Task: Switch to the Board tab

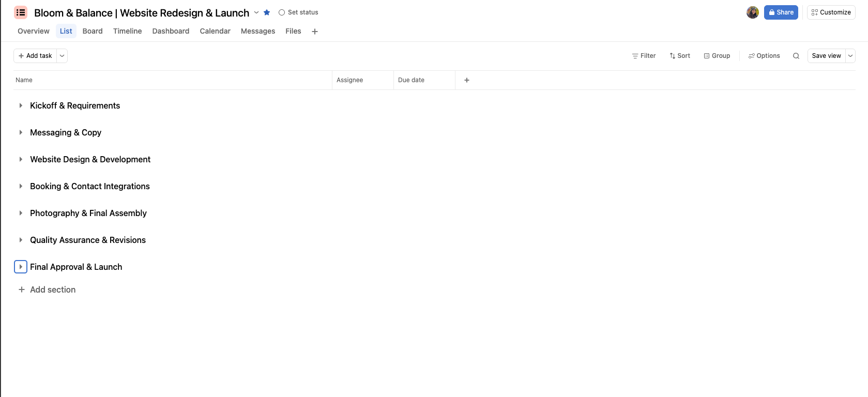Action: point(93,31)
